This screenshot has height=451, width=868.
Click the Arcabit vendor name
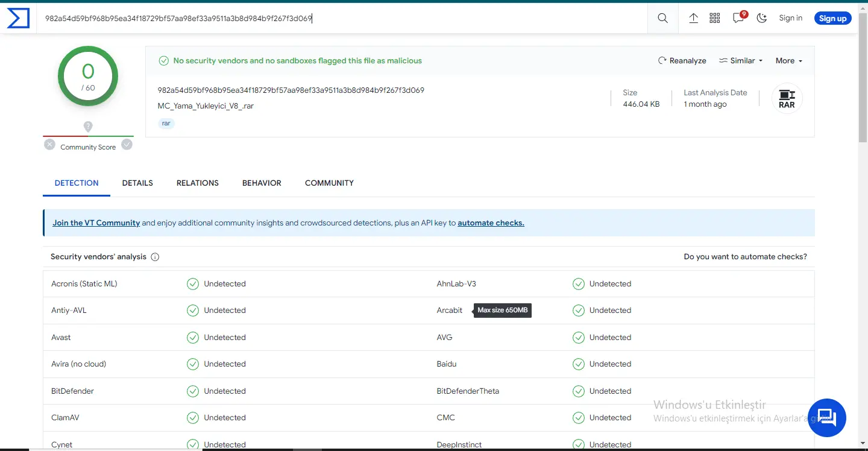[x=450, y=311]
